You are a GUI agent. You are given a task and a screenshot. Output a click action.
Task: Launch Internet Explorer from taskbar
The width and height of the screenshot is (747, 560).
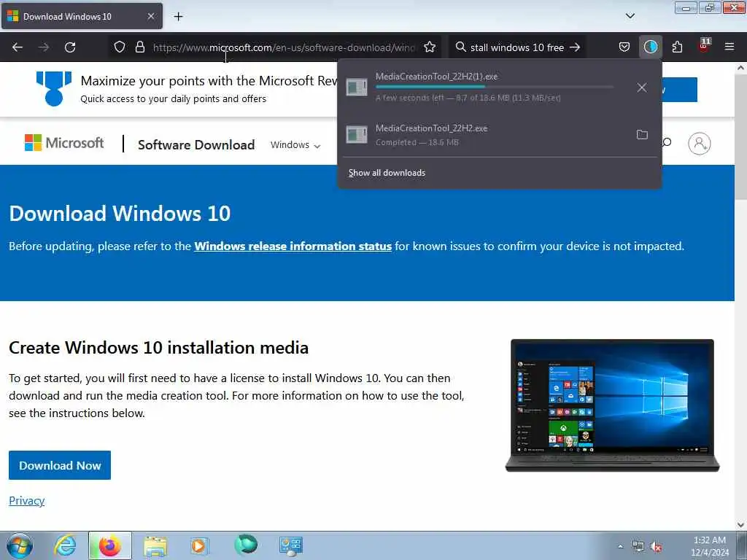[x=65, y=545]
